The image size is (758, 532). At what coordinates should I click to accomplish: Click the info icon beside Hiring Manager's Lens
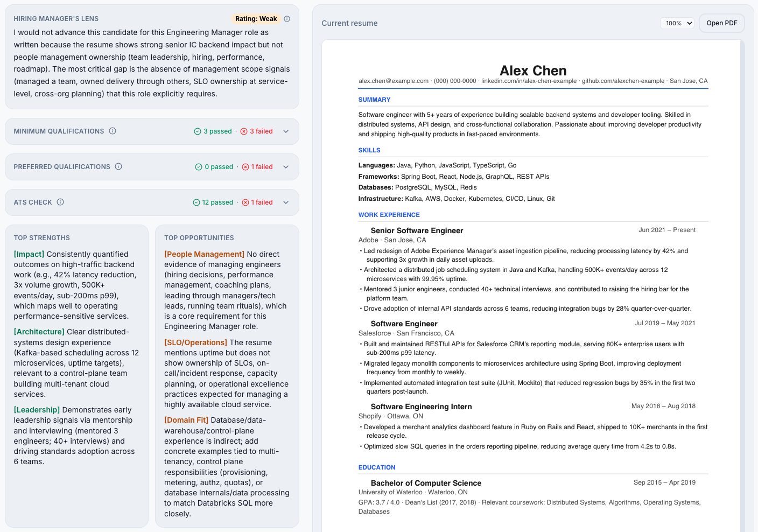click(287, 18)
